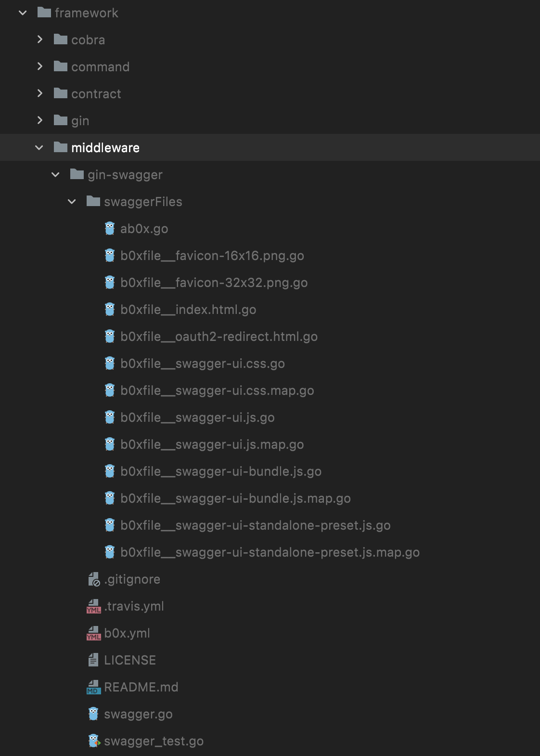Select the command folder label
This screenshot has width=540, height=756.
(x=100, y=67)
